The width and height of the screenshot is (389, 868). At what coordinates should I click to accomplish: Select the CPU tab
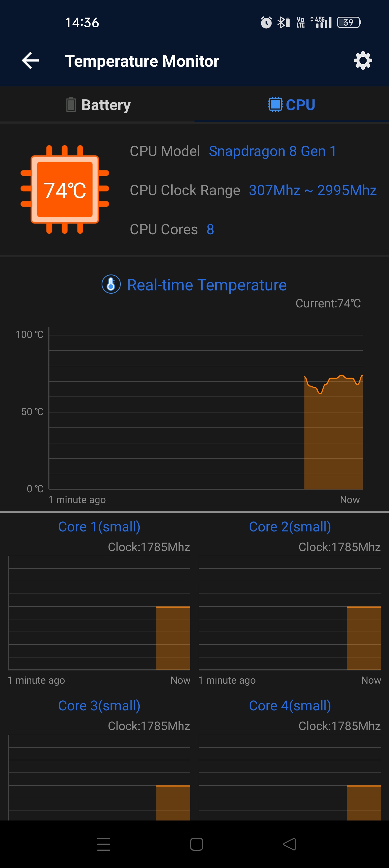291,104
